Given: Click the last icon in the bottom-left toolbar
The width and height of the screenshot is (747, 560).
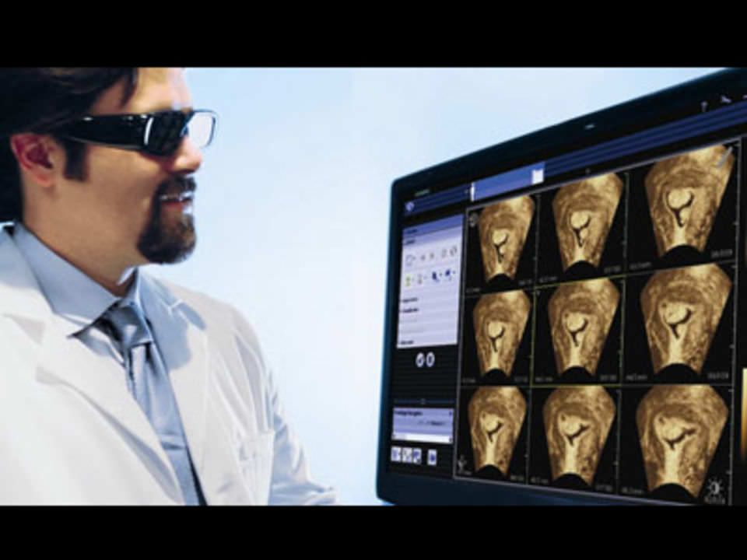Looking at the screenshot, I should tap(432, 456).
